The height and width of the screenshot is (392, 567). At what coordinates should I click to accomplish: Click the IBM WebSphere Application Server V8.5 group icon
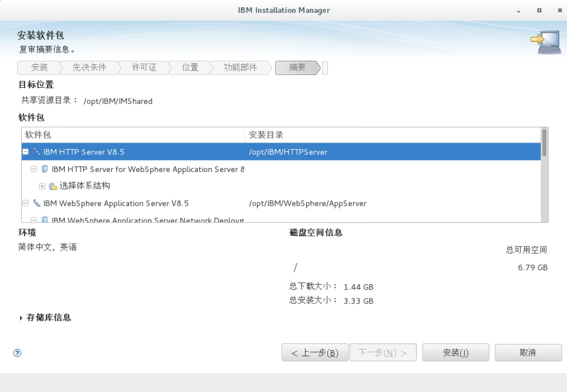coord(36,203)
